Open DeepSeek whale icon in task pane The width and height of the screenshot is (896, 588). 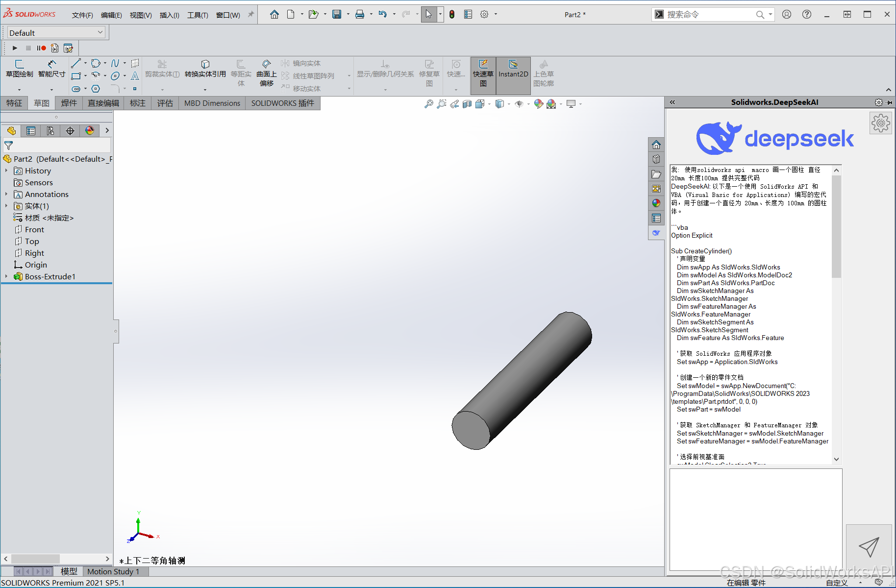point(656,233)
